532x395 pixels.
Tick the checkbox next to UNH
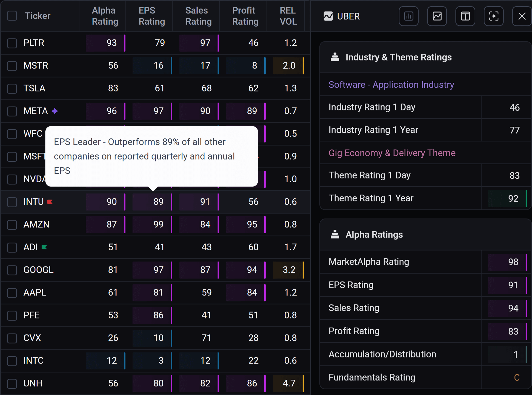[12, 383]
